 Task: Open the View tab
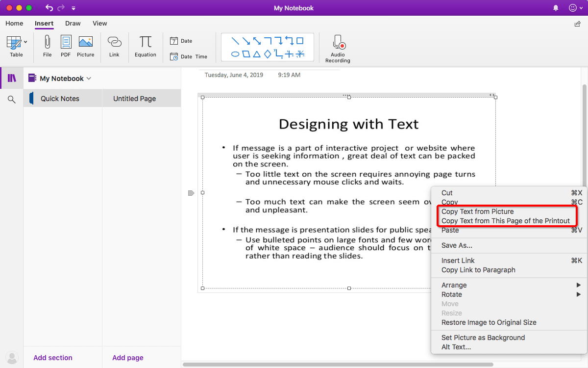[100, 23]
